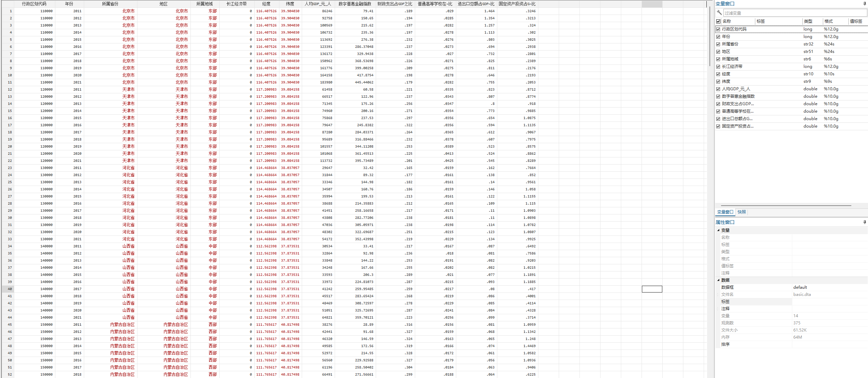Image resolution: width=868 pixels, height=378 pixels.
Task: Collapse the 变量 section in properties
Action: pos(718,230)
